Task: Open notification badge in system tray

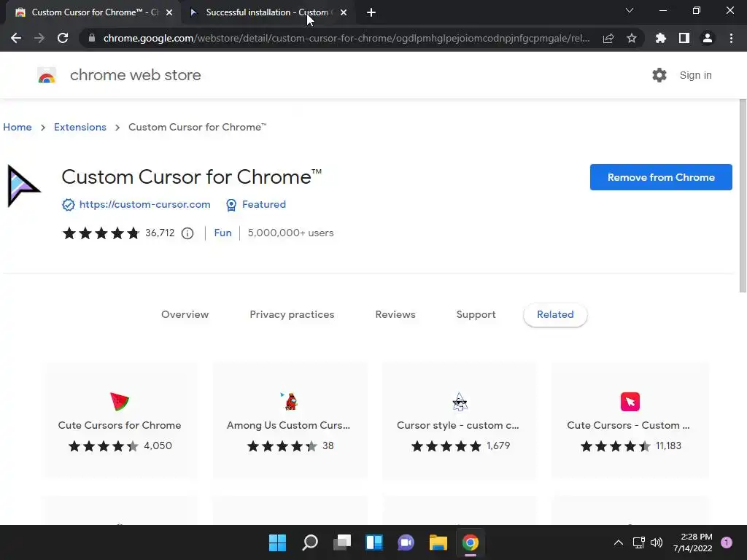Action: pos(727,542)
